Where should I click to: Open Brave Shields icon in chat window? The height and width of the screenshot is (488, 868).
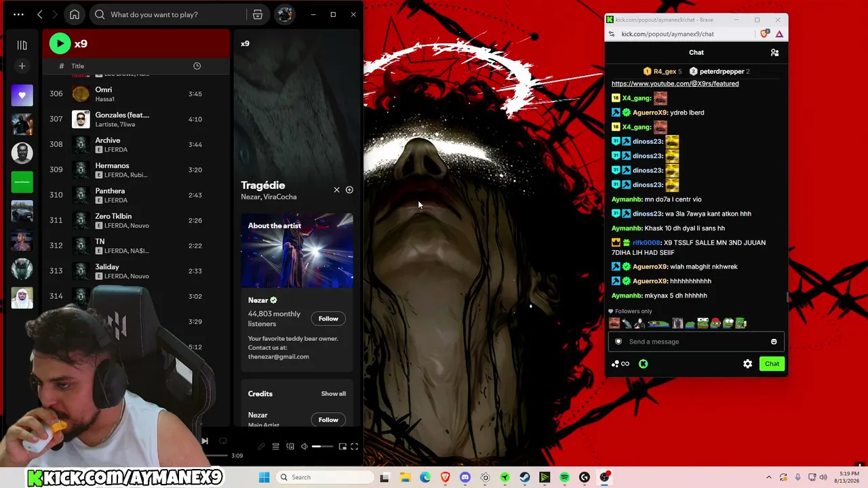[765, 34]
